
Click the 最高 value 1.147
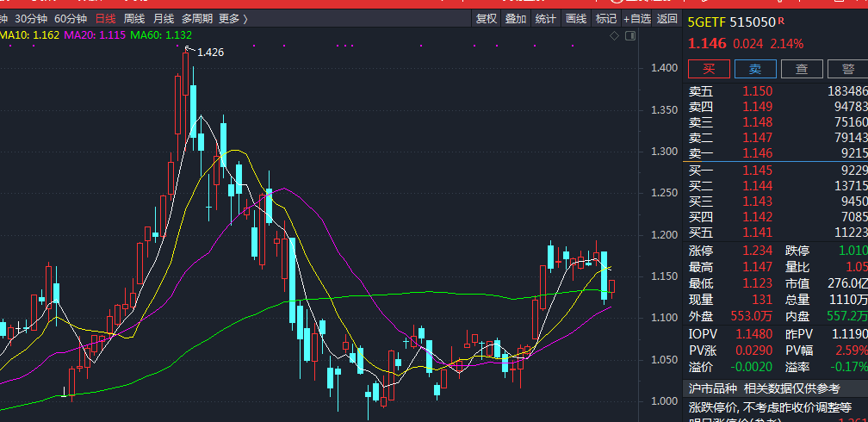pyautogui.click(x=757, y=268)
